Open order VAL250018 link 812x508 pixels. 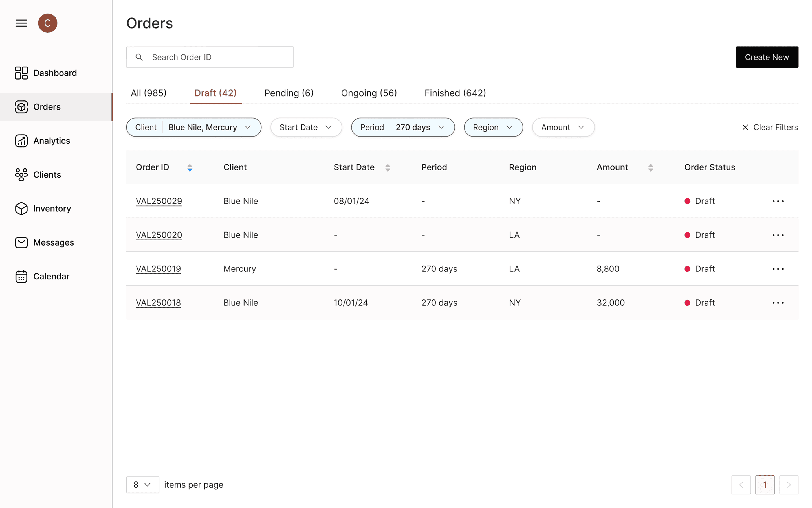click(158, 303)
